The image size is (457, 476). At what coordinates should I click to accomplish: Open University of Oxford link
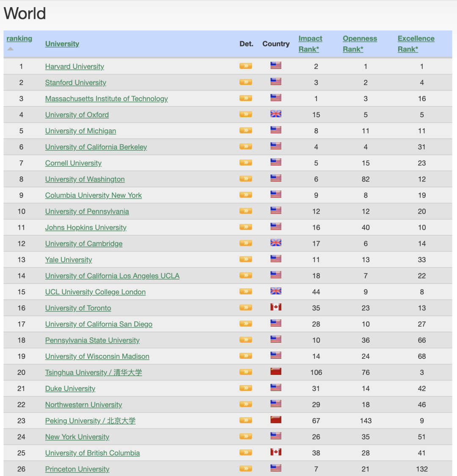pyautogui.click(x=77, y=115)
